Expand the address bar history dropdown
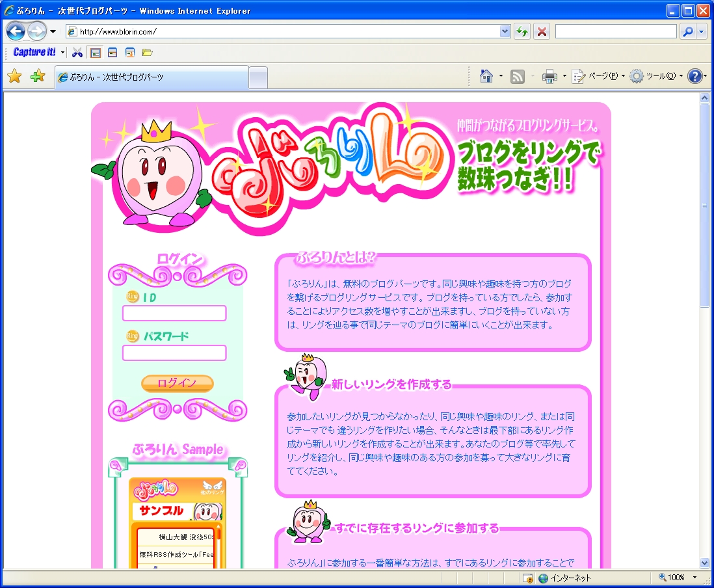Viewport: 714px width, 588px height. click(x=505, y=31)
